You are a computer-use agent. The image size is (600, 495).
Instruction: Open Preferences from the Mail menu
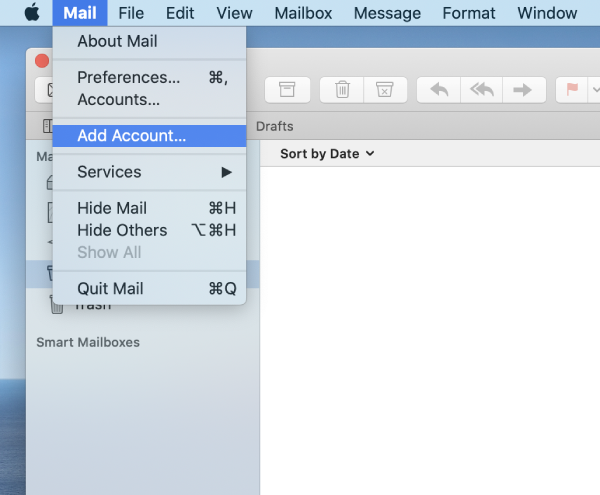pos(128,77)
